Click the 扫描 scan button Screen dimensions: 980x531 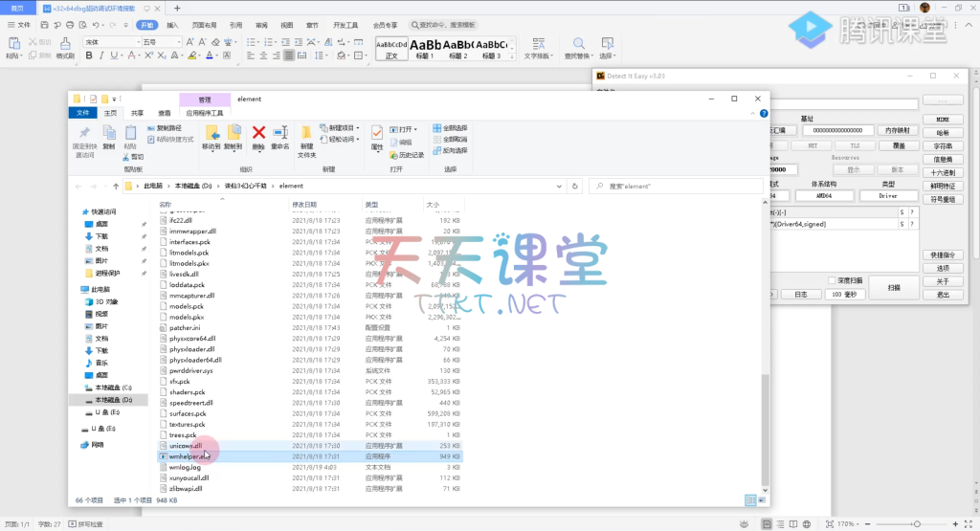[x=892, y=287]
